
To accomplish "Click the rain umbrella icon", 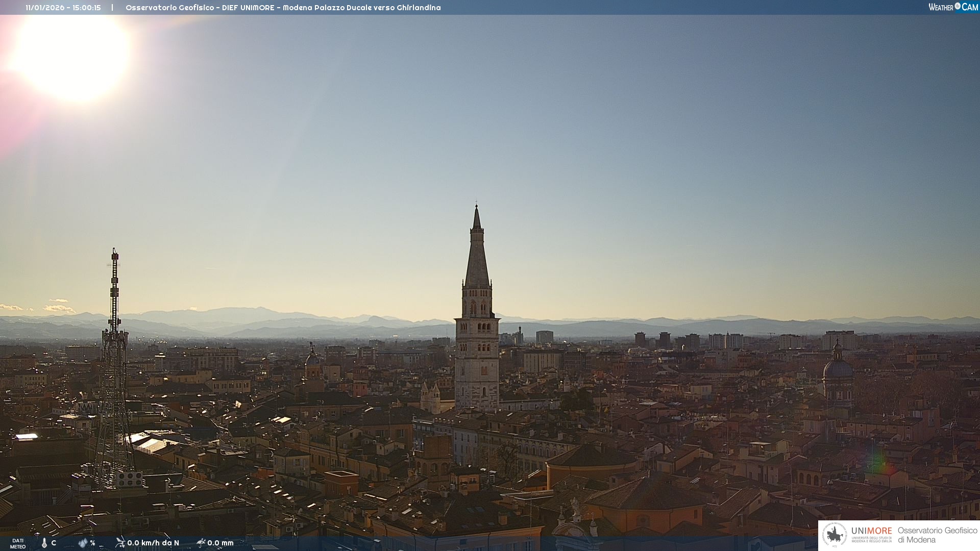I will tap(201, 542).
